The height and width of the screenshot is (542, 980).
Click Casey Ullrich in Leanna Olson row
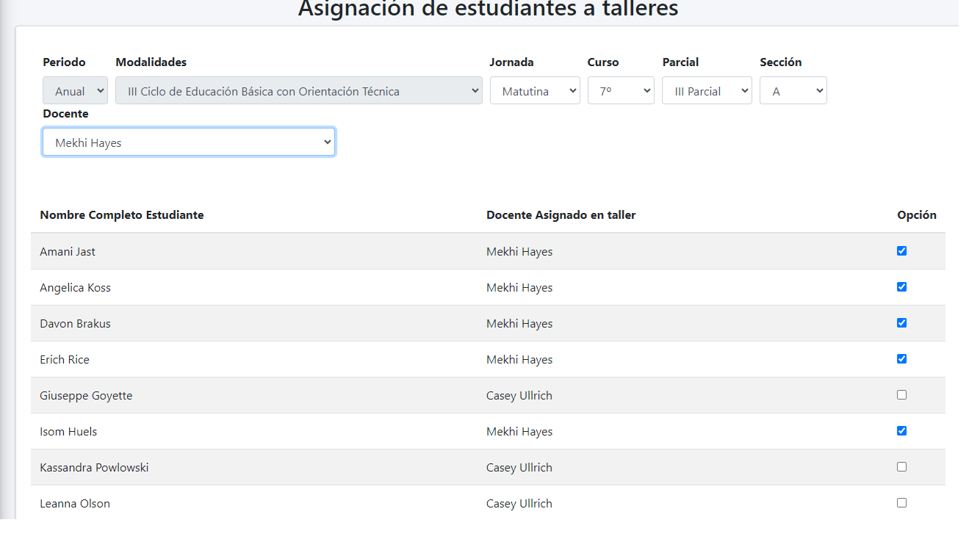click(x=519, y=504)
